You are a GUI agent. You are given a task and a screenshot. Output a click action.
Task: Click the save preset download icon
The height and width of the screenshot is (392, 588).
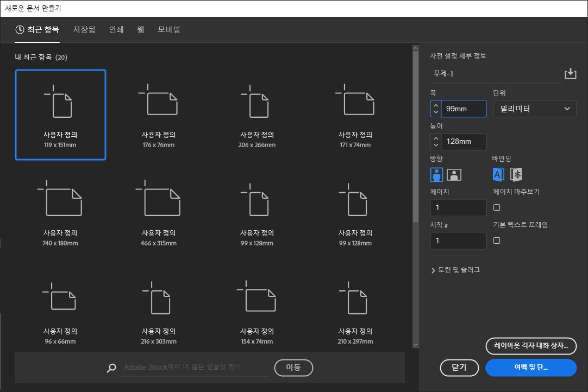[571, 73]
